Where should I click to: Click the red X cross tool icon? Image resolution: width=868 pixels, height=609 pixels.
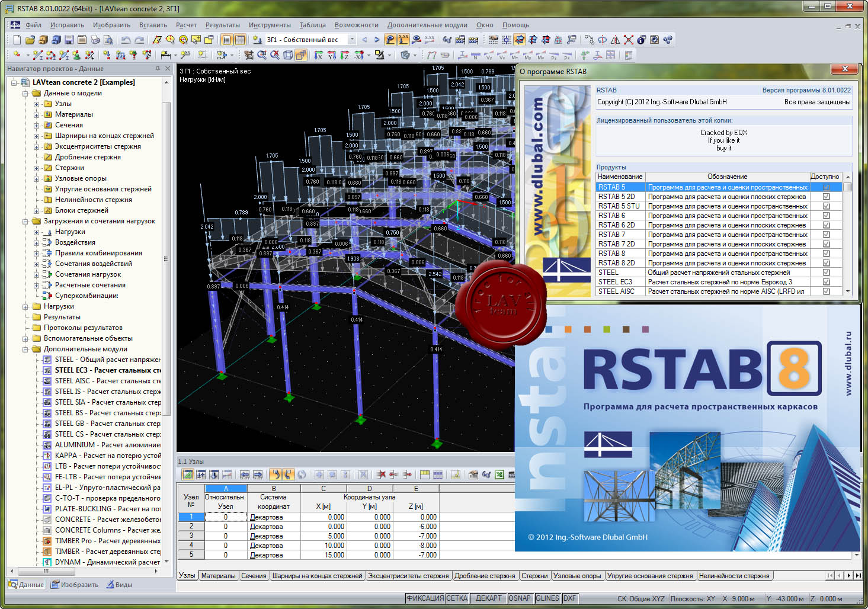pos(629,40)
